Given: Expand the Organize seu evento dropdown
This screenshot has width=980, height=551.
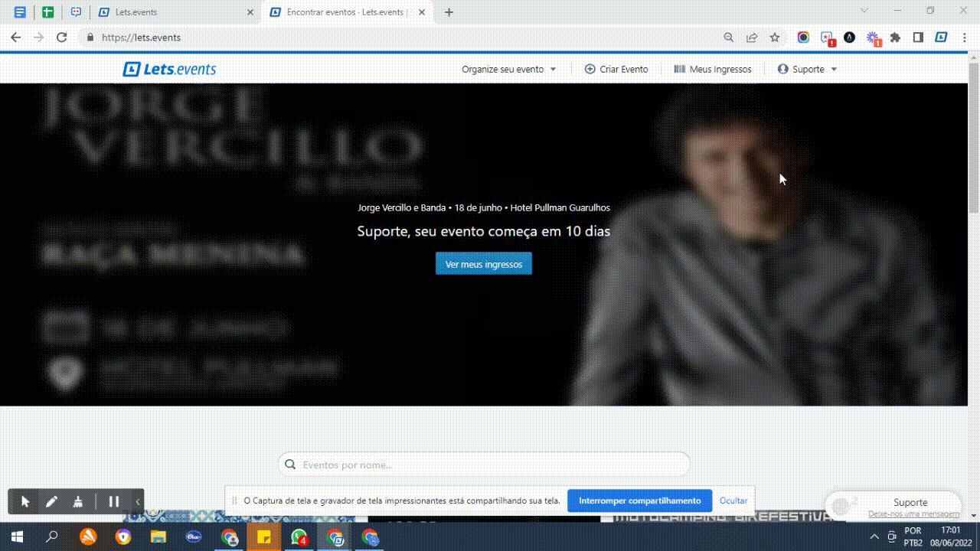Looking at the screenshot, I should coord(508,69).
